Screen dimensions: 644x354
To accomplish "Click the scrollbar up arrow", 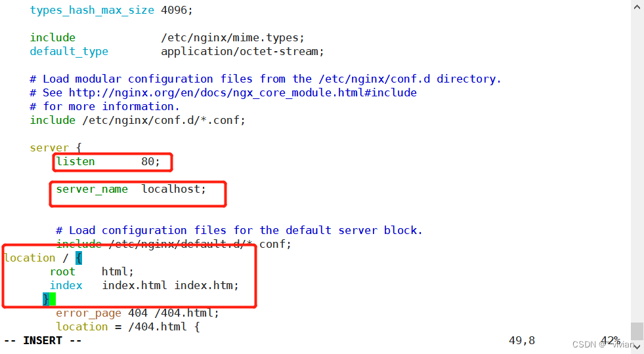I will 637,7.
